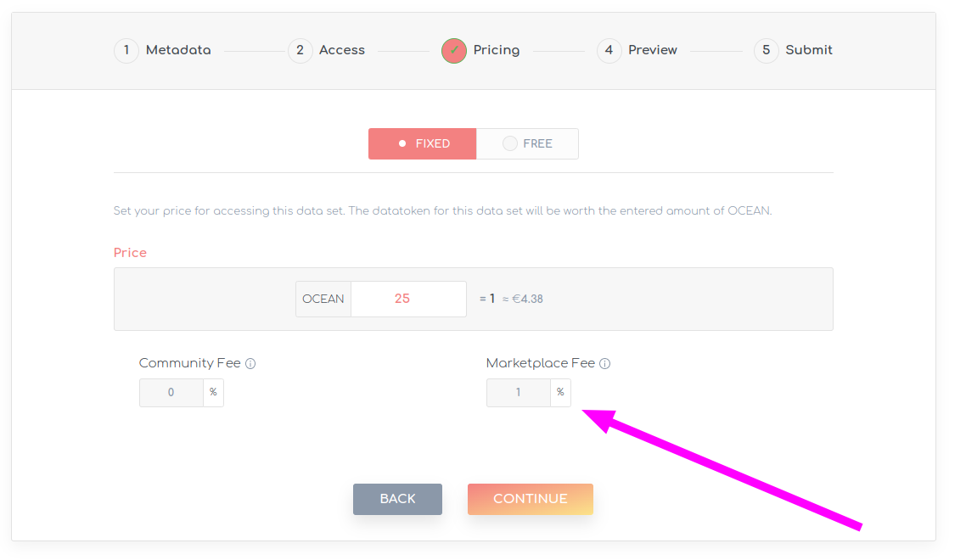Click the green checkmark Pricing step icon
This screenshot has height=560, width=966.
click(454, 51)
